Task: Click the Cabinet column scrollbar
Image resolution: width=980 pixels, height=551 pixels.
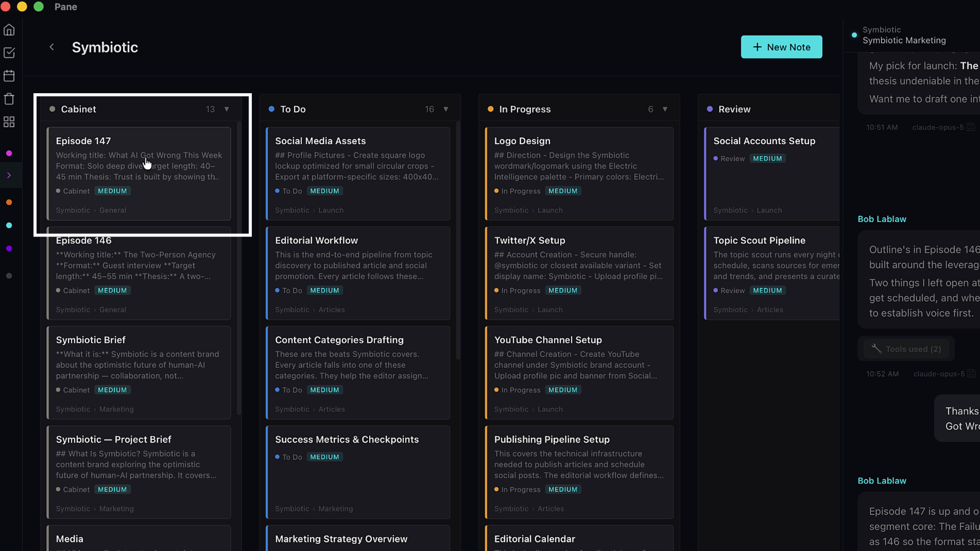Action: (x=239, y=268)
